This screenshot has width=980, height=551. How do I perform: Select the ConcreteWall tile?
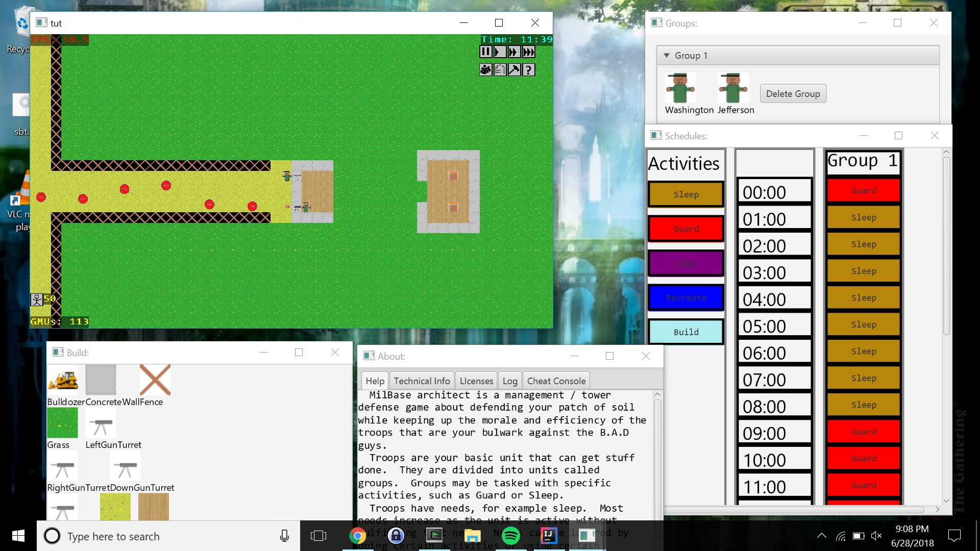(101, 381)
